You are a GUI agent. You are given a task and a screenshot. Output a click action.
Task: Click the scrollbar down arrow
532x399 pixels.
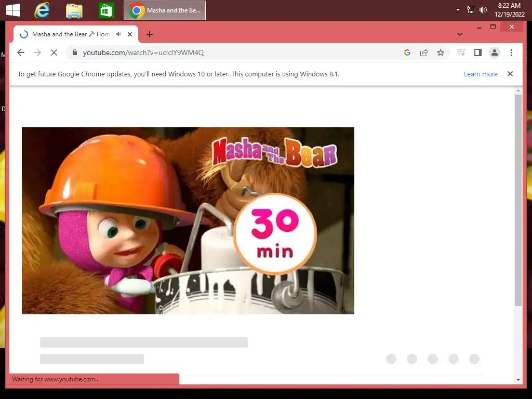[x=518, y=380]
